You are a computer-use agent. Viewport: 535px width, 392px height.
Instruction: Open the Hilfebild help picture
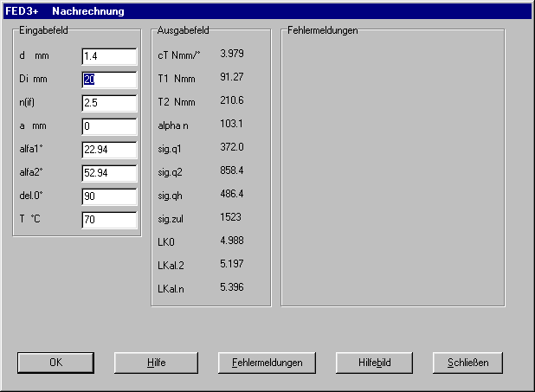coord(374,363)
